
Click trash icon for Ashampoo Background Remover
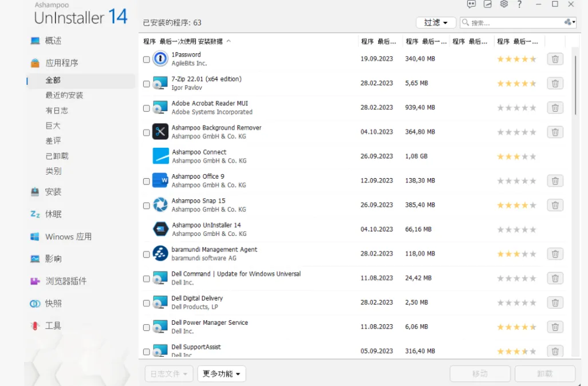(555, 132)
